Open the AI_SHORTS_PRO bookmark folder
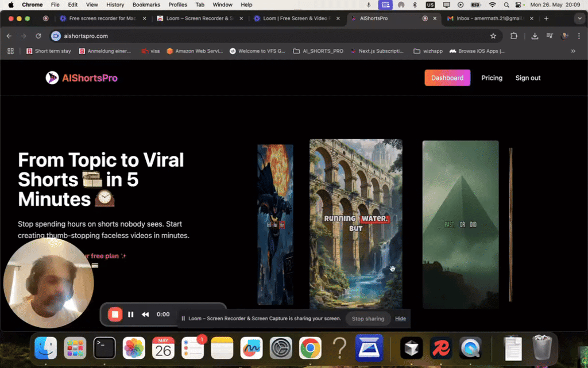This screenshot has width=588, height=368. click(x=318, y=51)
